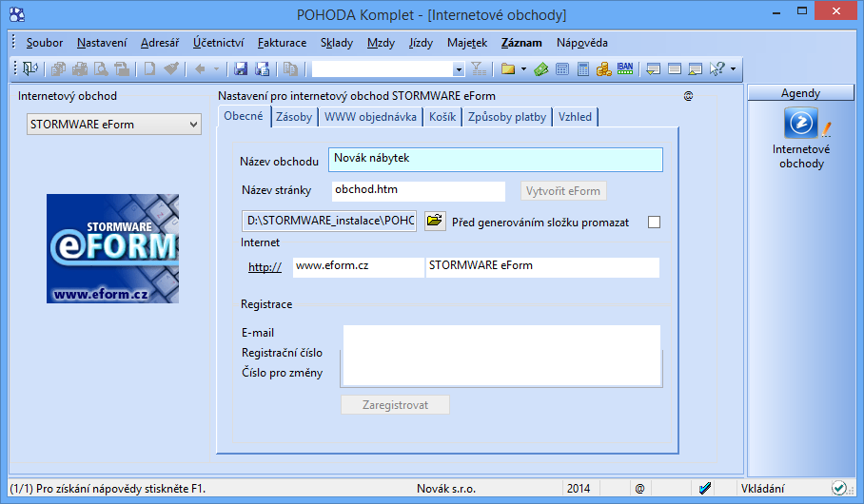Switch to the Zásoby tab
This screenshot has width=864, height=504.
[294, 117]
